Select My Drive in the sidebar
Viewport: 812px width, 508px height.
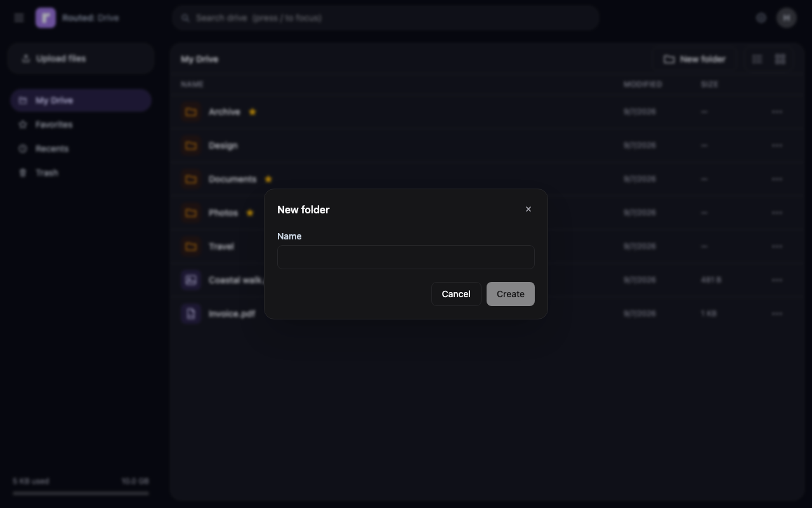point(81,100)
